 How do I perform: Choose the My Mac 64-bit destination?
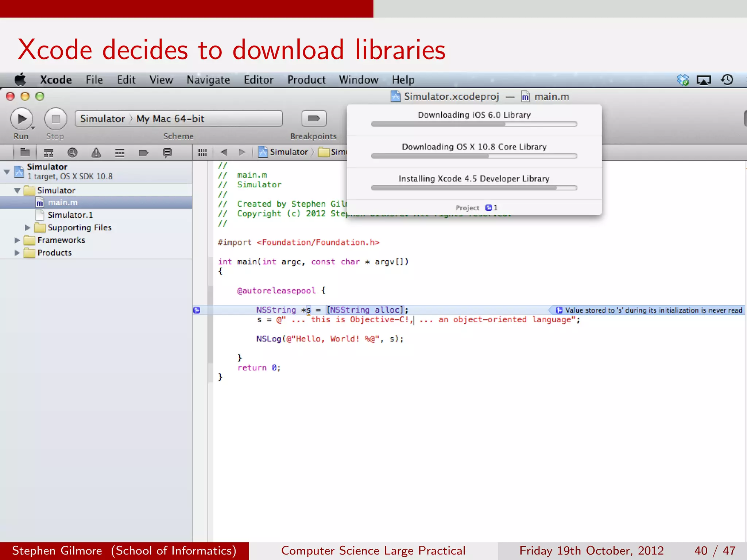[170, 119]
